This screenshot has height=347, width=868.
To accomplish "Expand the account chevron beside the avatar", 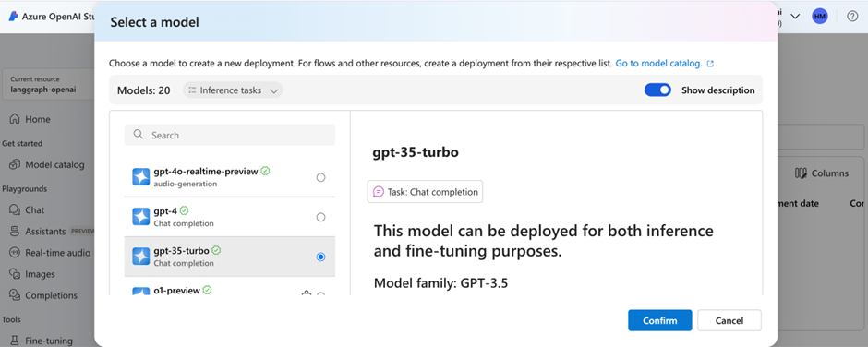I will coord(795,16).
